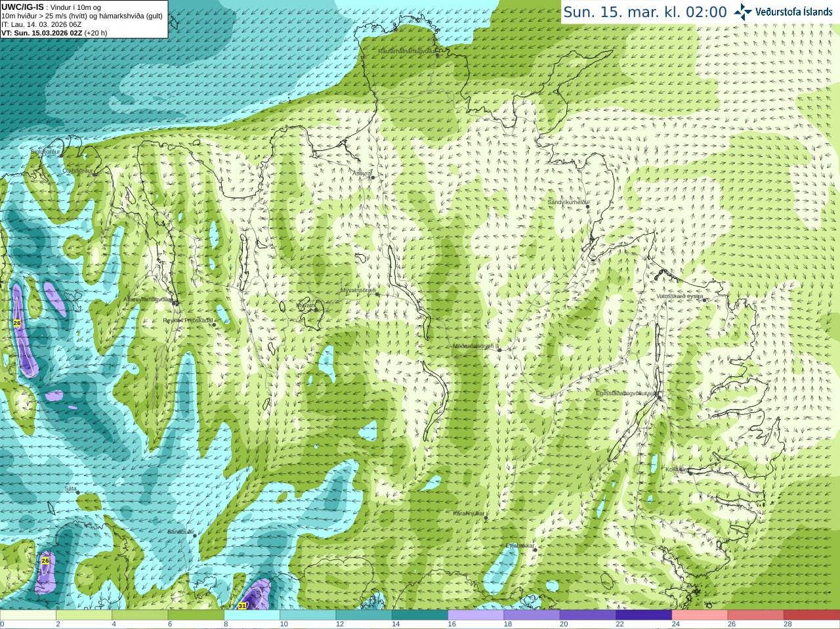840x629 pixels.
Task: Pick the 26–28 m/s salmon legend swatch
Action: coord(756,615)
